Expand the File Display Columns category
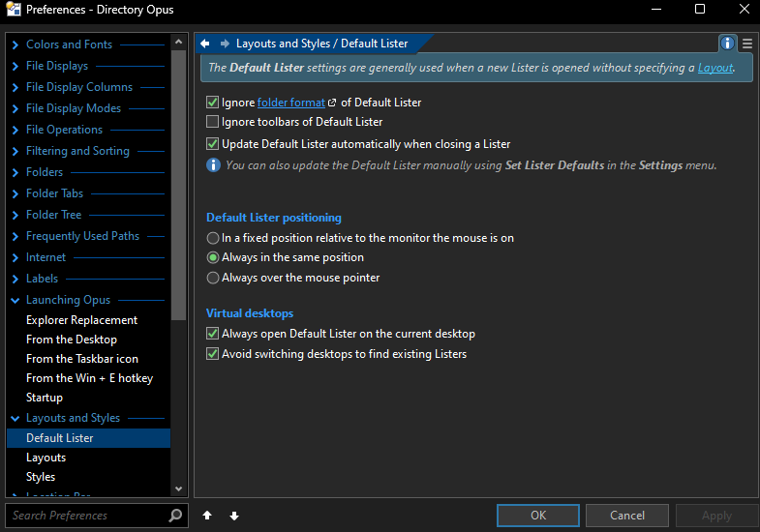760x532 pixels. pyautogui.click(x=15, y=87)
